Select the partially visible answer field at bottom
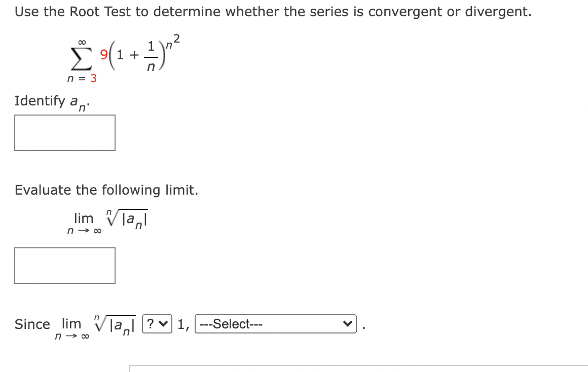Screen dimensions: 588x372 pos(355,370)
